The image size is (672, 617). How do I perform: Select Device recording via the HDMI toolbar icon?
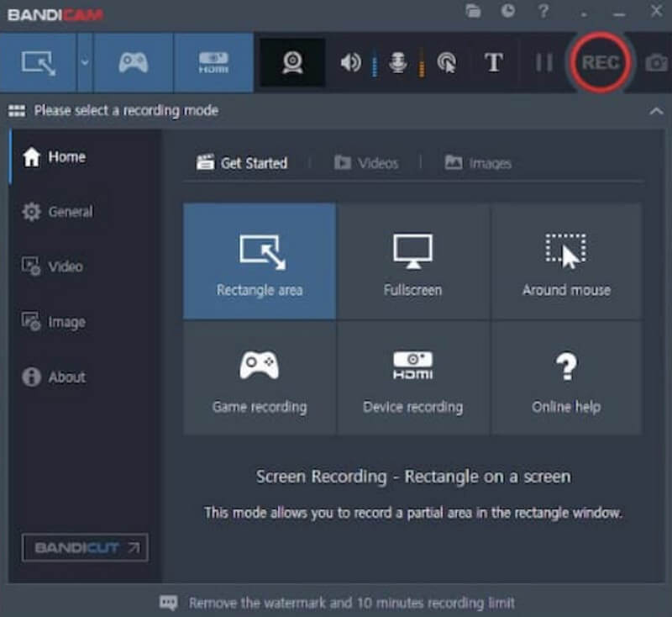[x=213, y=62]
